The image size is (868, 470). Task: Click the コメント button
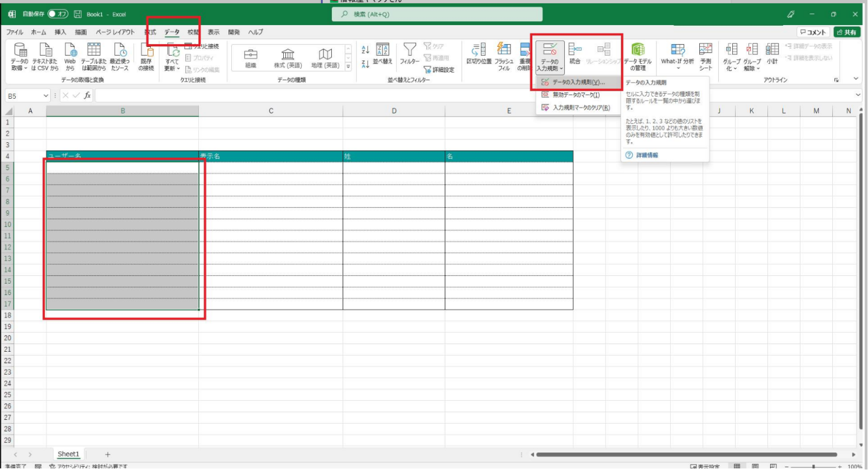tap(813, 32)
